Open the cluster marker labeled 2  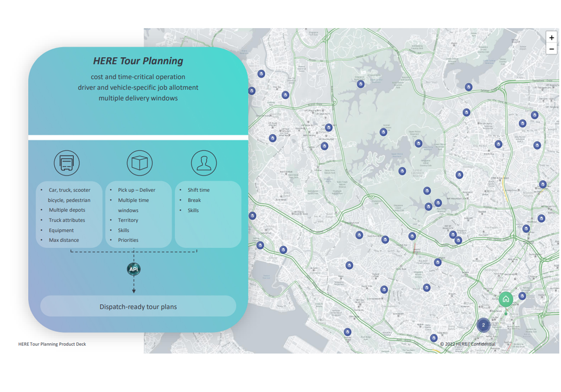(x=484, y=325)
